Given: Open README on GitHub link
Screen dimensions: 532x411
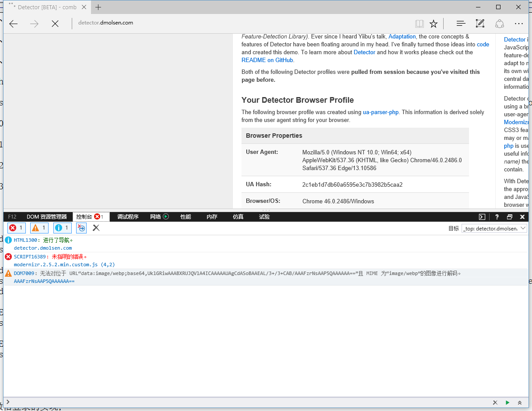Looking at the screenshot, I should 267,60.
